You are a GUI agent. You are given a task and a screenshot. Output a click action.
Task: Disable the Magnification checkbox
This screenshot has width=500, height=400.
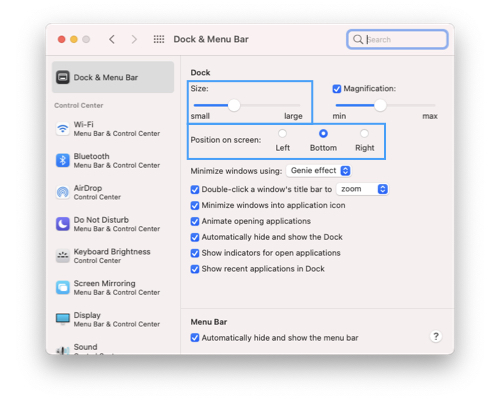(x=337, y=89)
